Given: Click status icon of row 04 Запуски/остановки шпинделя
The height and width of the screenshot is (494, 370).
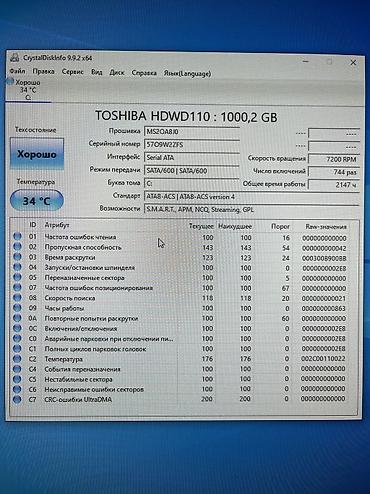Looking at the screenshot, I should 17,267.
